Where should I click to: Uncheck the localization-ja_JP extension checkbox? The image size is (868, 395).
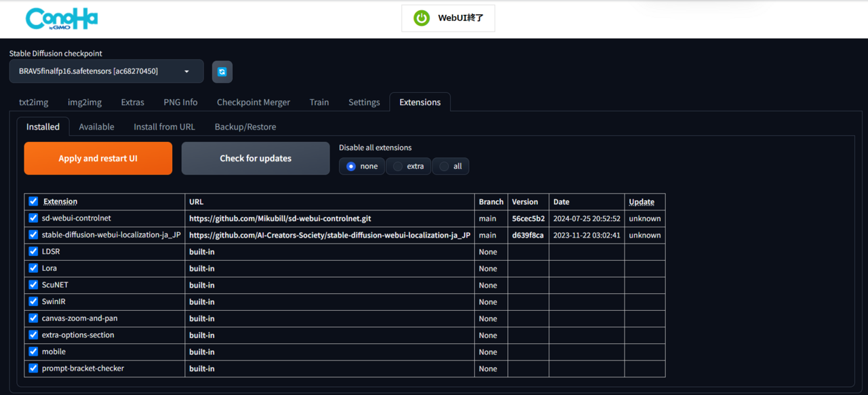(33, 235)
